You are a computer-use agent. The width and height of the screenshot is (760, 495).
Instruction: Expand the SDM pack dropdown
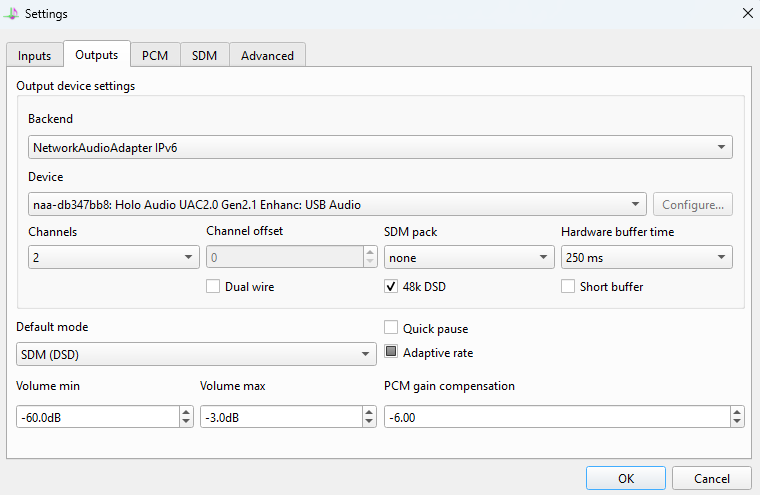pos(469,257)
